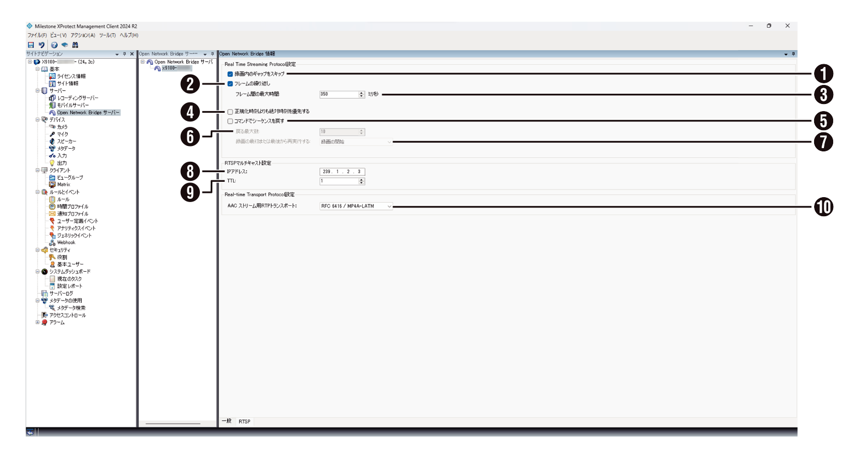The height and width of the screenshot is (458, 868).
Task: Open the ファイル(F) menu
Action: click(37, 35)
